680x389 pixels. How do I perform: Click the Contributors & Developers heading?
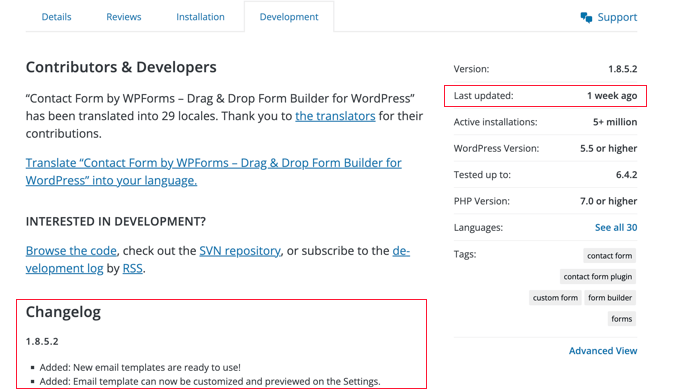click(121, 67)
